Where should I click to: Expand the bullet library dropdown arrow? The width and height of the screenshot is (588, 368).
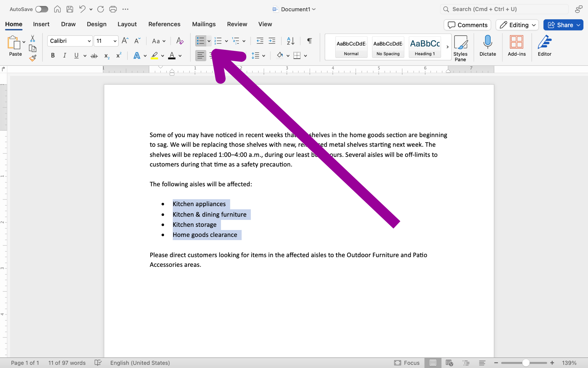coord(209,41)
